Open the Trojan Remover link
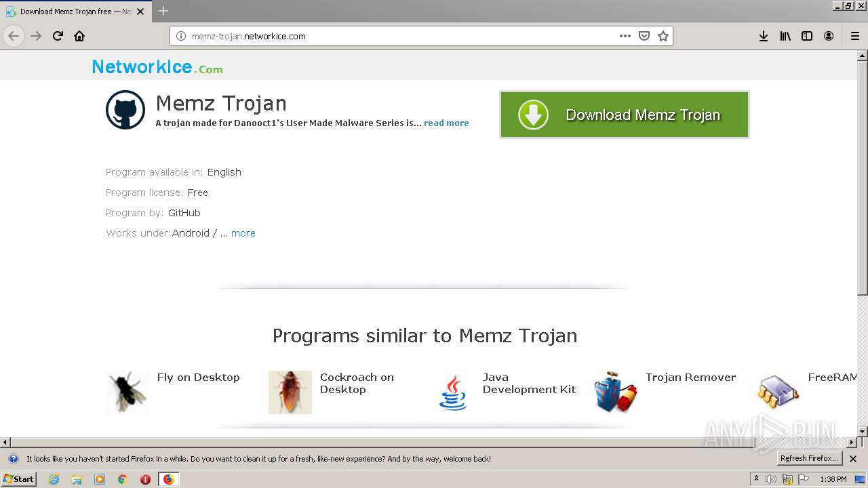 [x=690, y=378]
